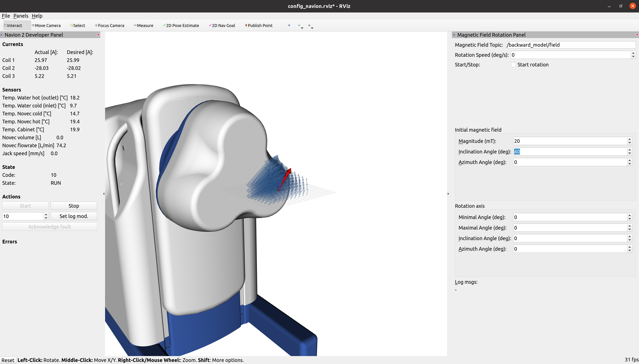
Task: Click the Rotation Speed input field
Action: tap(571, 55)
